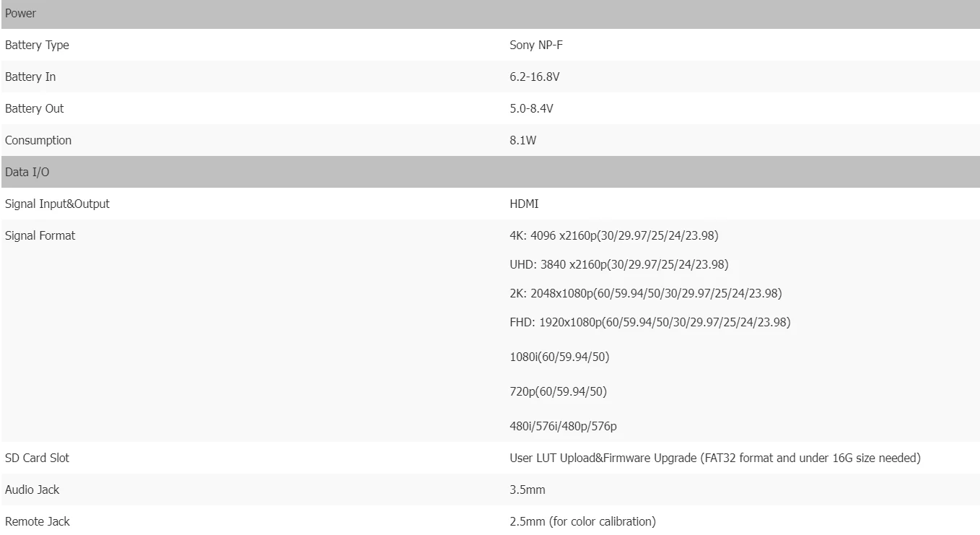
Task: Click the 480i/576i/480p/576p line
Action: pos(563,427)
